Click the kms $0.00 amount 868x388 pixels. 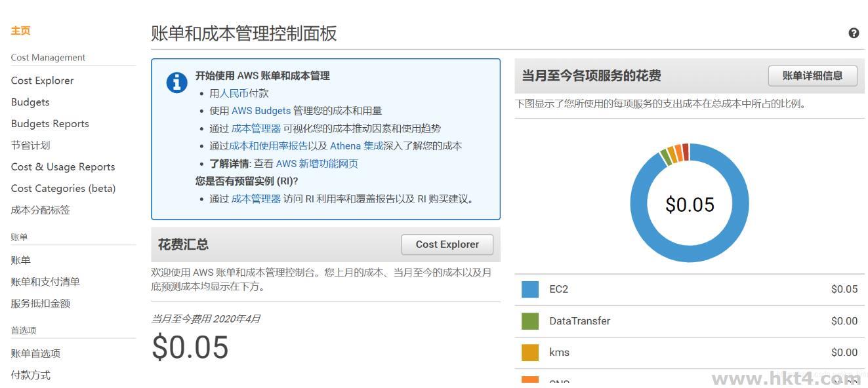pos(844,353)
